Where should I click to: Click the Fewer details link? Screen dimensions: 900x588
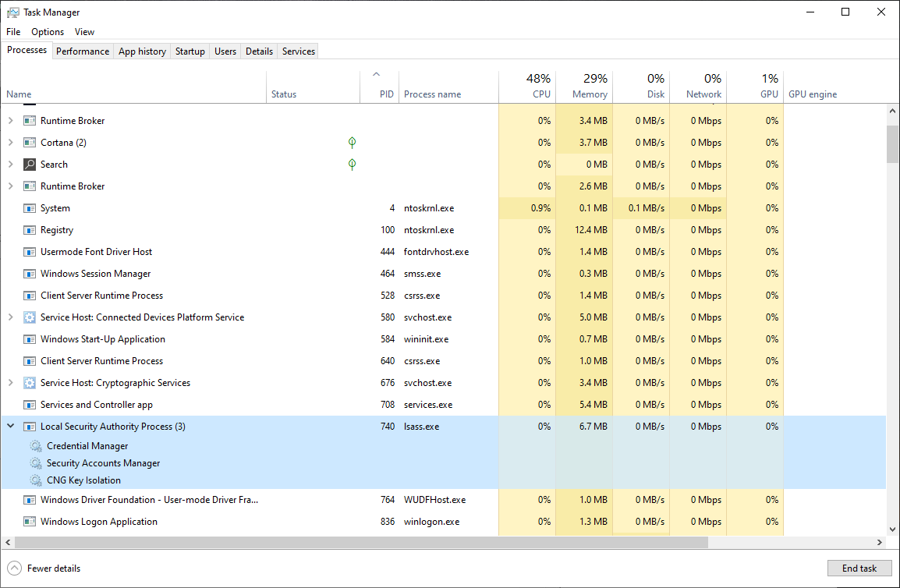[x=54, y=569]
